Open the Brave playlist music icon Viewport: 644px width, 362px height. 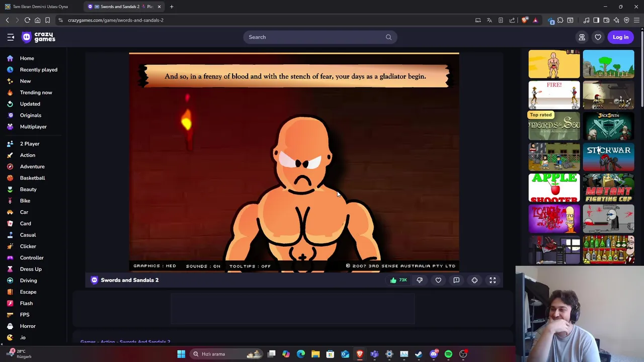click(x=586, y=20)
